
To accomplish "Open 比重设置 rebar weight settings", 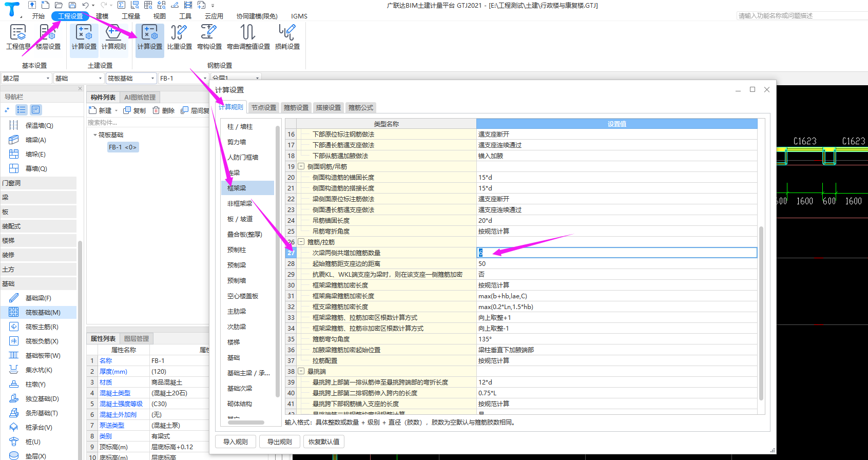I will tap(179, 37).
